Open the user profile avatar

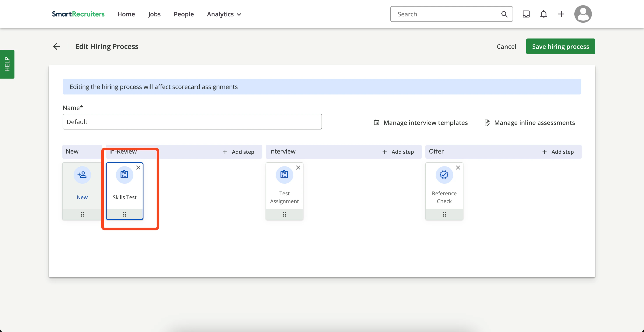(583, 14)
